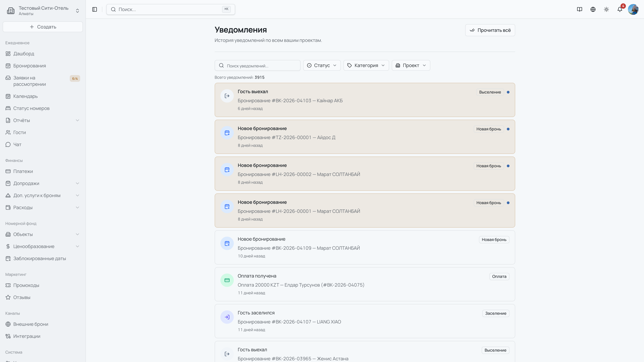Open the Оплата 20000 KZT notification

tap(365, 284)
